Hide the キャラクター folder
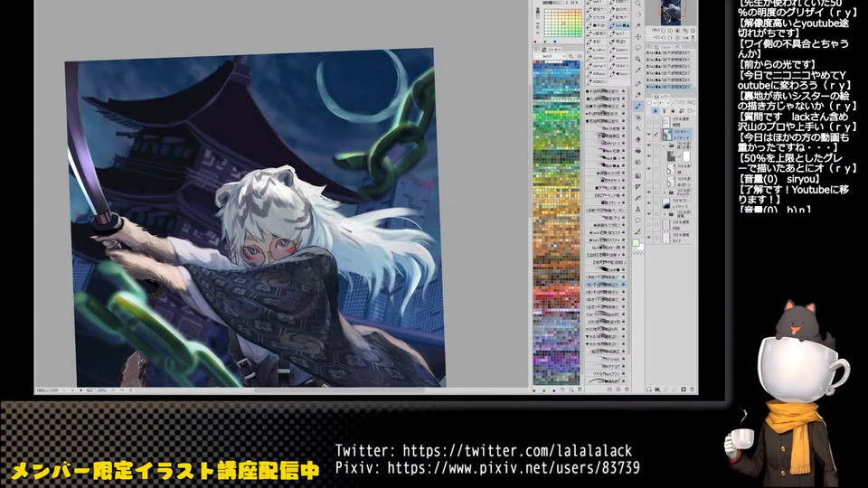Viewport: 868px width, 488px height. [x=649, y=192]
